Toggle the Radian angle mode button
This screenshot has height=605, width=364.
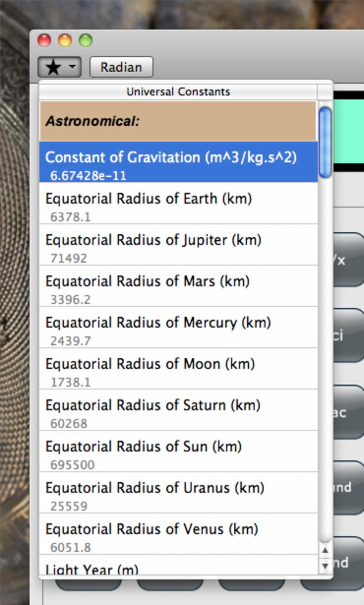(121, 67)
